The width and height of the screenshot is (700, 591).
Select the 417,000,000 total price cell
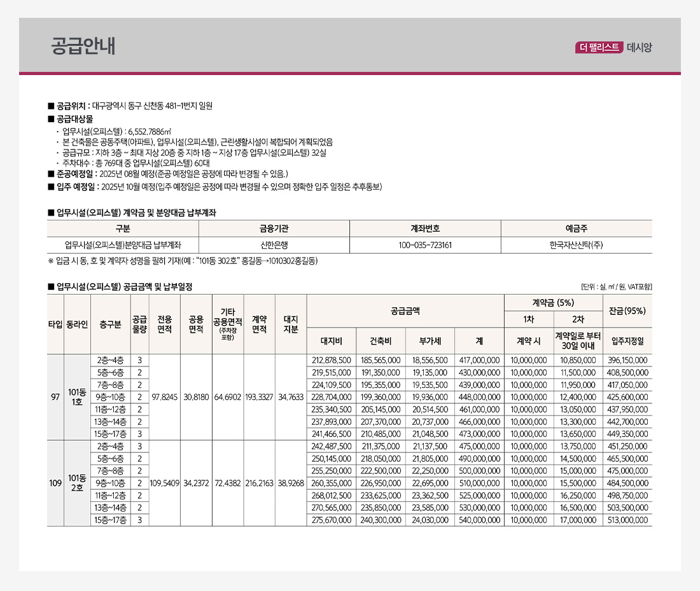(479, 360)
